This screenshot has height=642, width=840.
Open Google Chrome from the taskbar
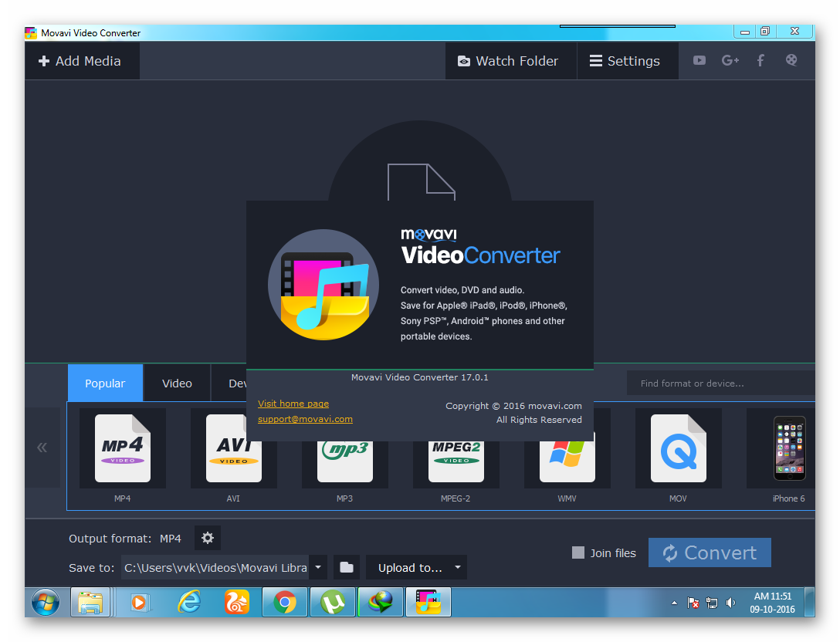click(x=285, y=603)
